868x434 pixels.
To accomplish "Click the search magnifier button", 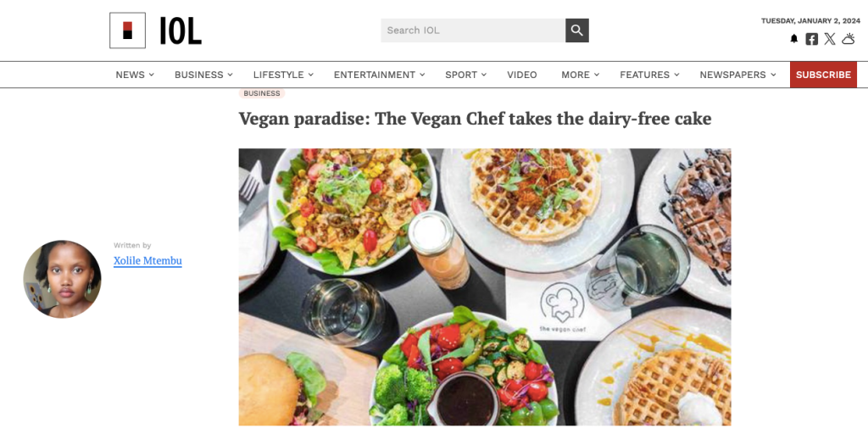I will tap(576, 31).
